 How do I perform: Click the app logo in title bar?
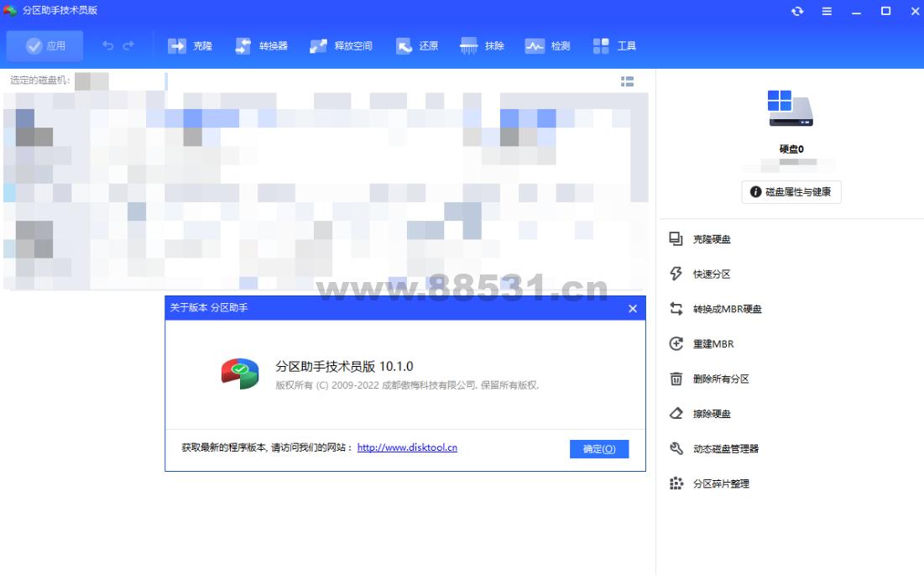(10, 11)
